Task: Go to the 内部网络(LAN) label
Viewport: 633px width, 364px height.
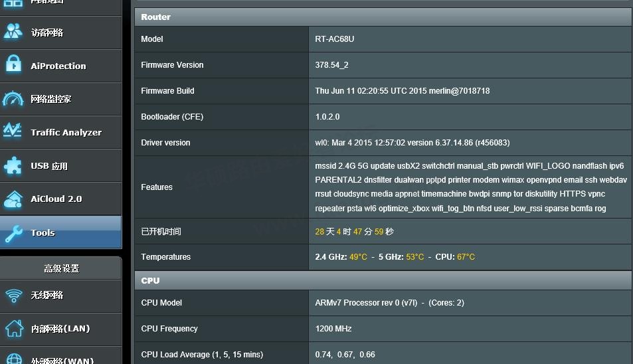Action: click(x=60, y=329)
